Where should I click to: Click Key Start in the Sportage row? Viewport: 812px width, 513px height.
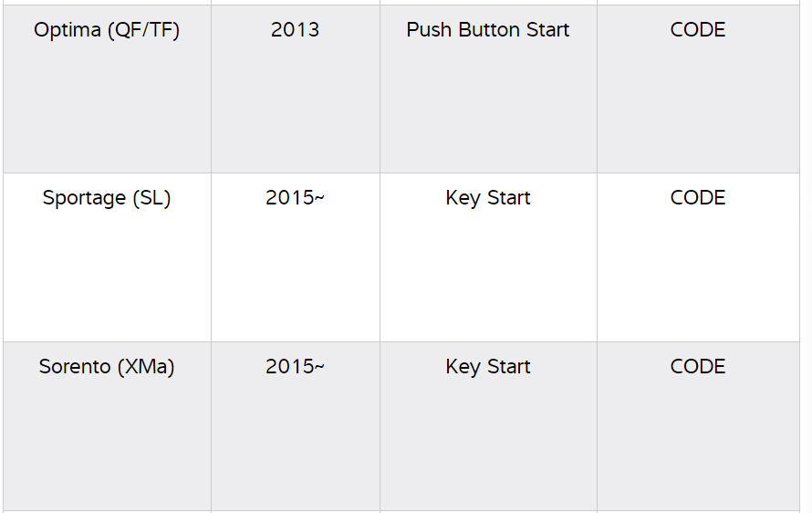488,198
